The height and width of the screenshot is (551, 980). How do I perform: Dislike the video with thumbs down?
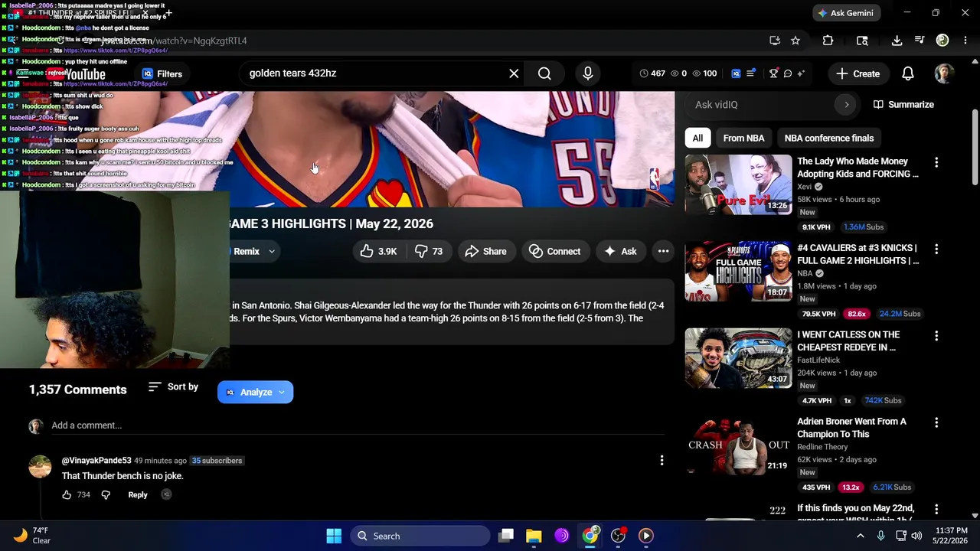(x=429, y=251)
